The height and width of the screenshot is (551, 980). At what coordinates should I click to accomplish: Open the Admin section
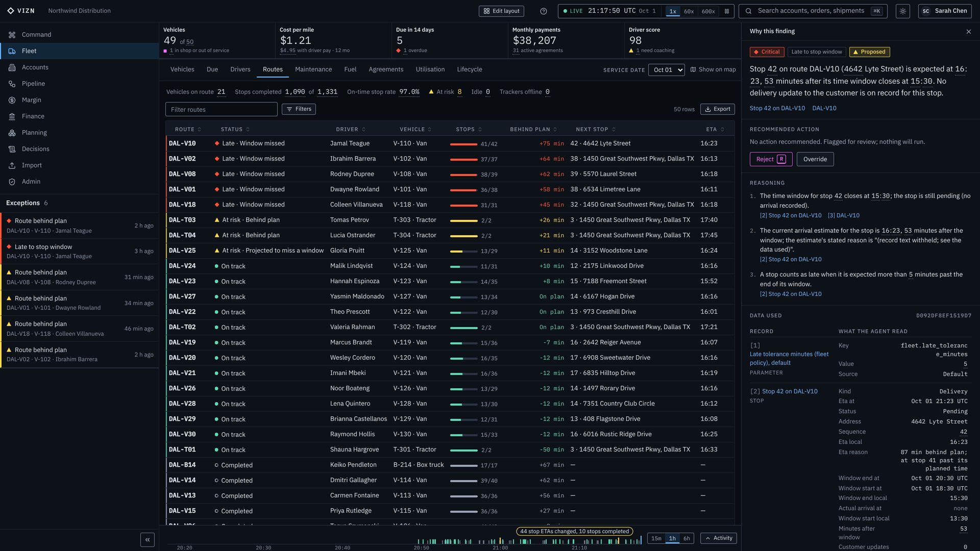coord(79,182)
